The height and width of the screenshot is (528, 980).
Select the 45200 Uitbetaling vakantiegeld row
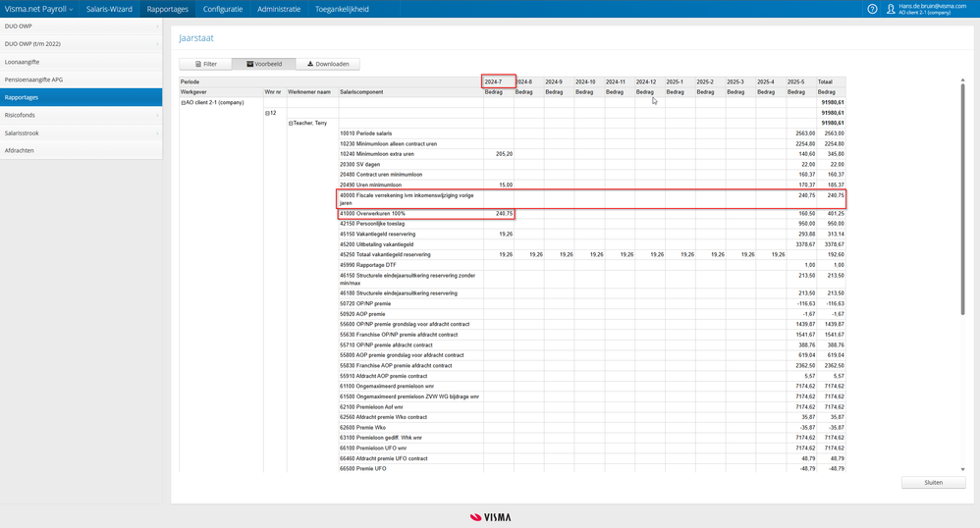pos(592,244)
